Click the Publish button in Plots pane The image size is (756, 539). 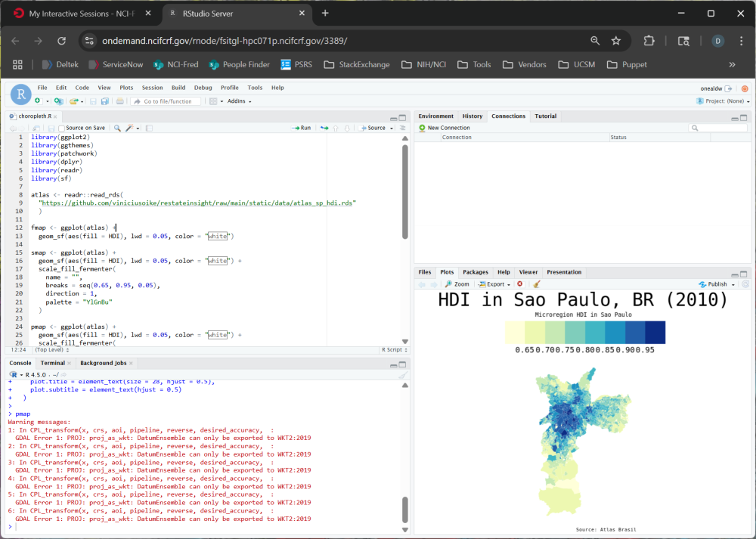[714, 284]
